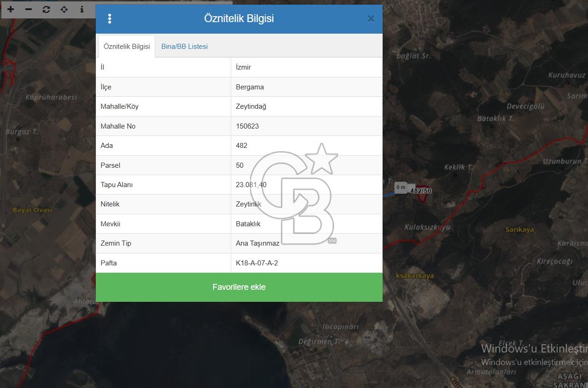This screenshot has height=388, width=588.
Task: Select the Mevkii value Bataklık
Action: pos(248,224)
